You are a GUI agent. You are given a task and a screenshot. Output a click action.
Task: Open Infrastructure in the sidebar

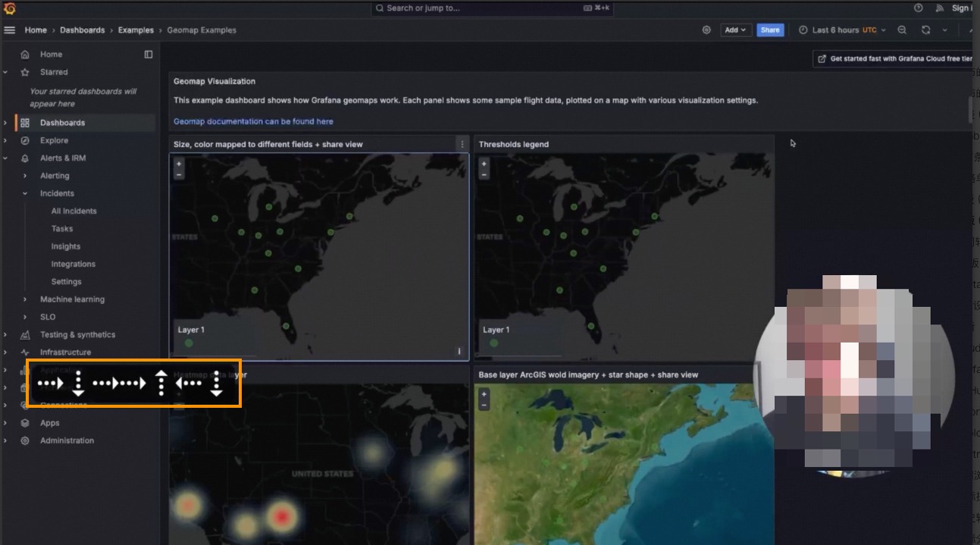click(x=65, y=352)
